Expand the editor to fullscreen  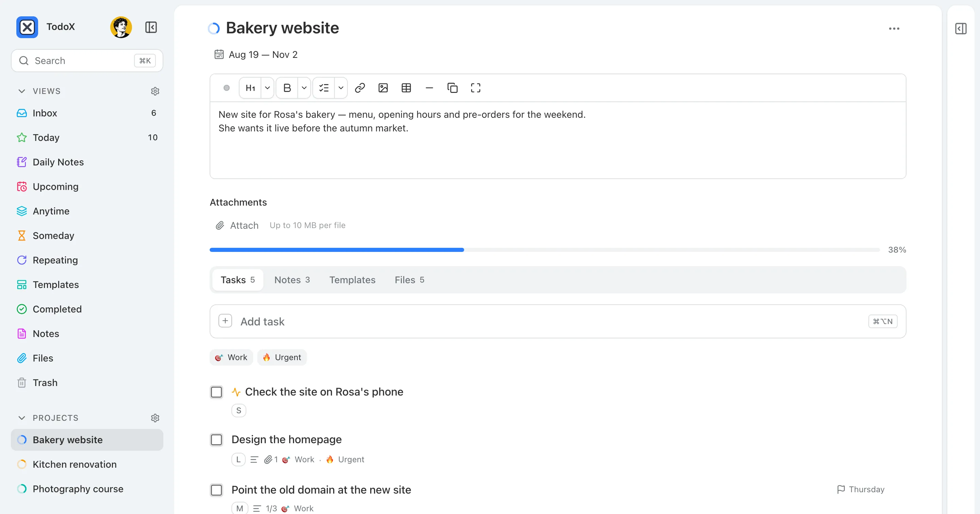click(x=476, y=88)
